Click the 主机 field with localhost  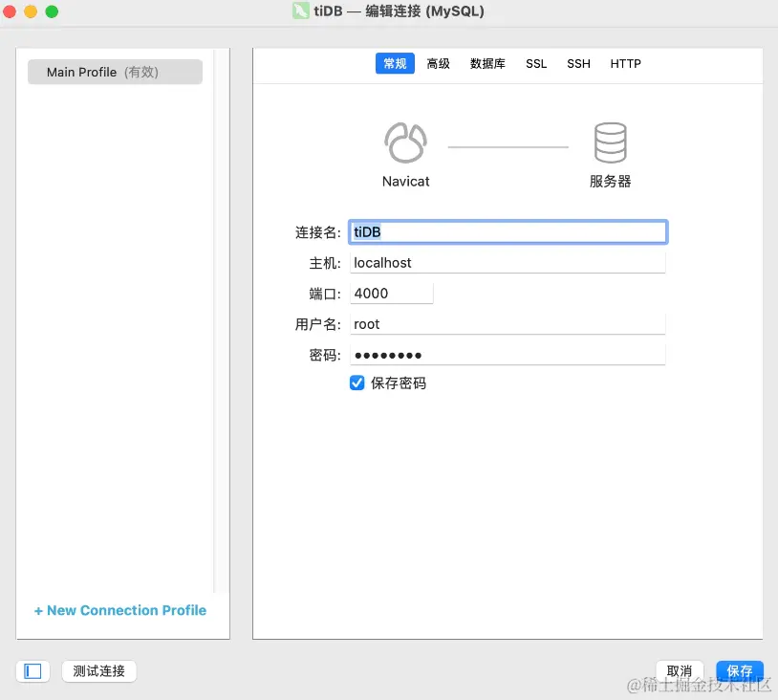tap(508, 263)
